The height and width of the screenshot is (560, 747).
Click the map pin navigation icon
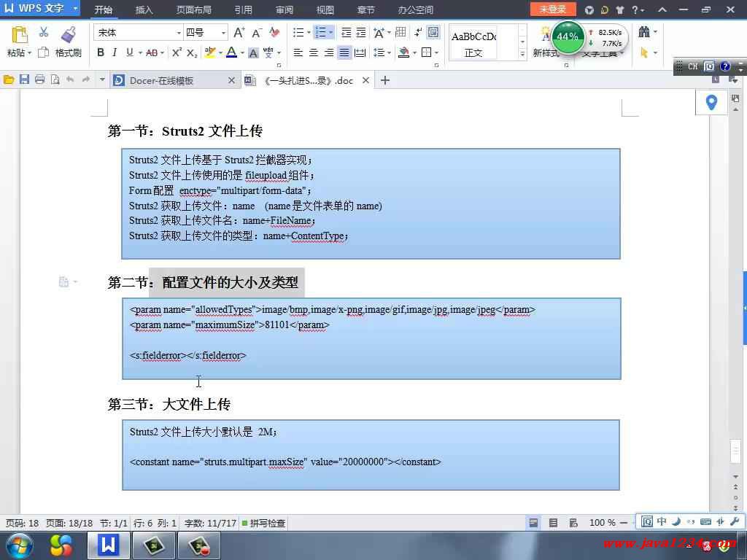click(711, 102)
